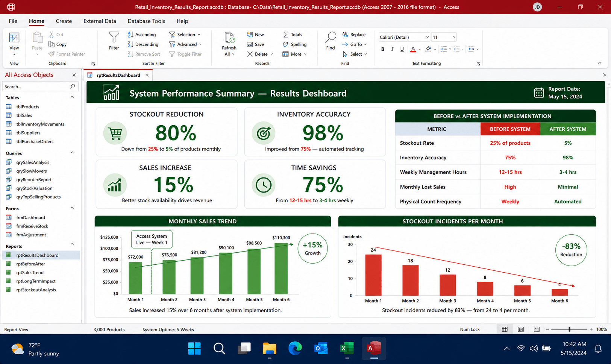The image size is (611, 364).
Task: Click the Totals sigma button
Action: (293, 35)
